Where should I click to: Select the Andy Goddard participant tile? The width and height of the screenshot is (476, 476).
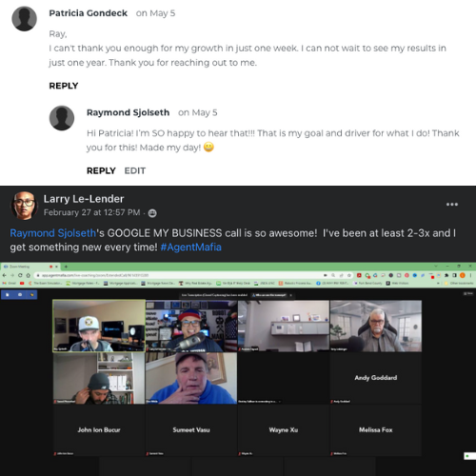point(376,378)
